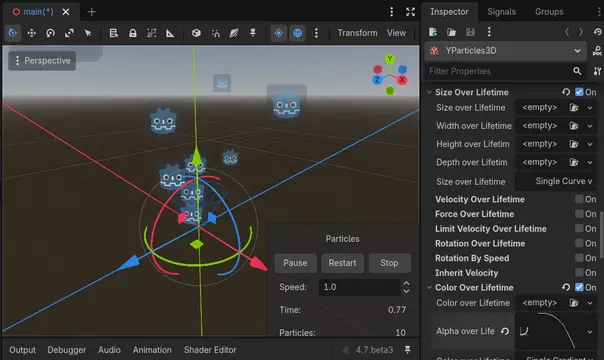Open the Debugger bottom panel

coord(67,350)
